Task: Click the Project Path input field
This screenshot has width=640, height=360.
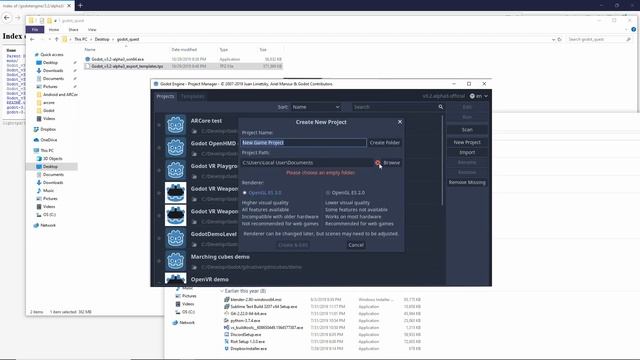Action: point(307,162)
